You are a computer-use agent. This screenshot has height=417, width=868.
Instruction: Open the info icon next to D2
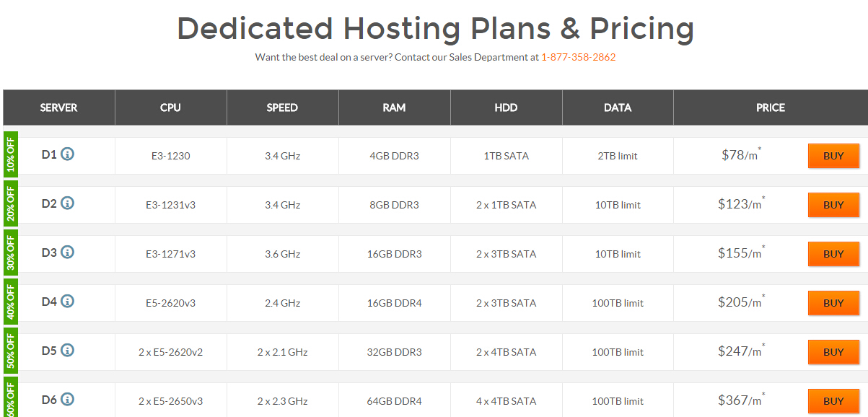click(67, 203)
